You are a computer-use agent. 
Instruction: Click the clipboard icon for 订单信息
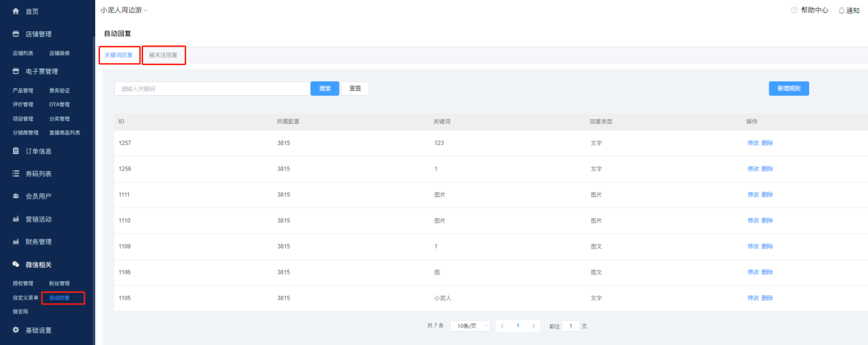(16, 151)
